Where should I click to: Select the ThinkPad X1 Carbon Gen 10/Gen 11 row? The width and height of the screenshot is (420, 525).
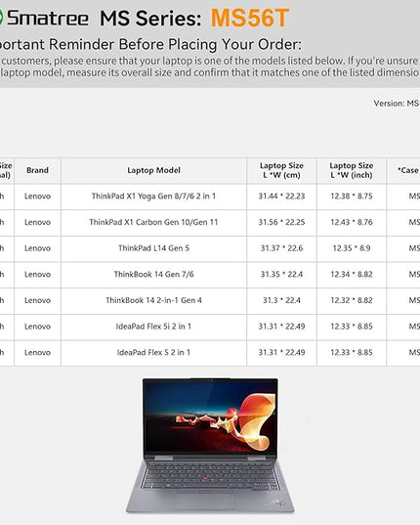[210, 223]
